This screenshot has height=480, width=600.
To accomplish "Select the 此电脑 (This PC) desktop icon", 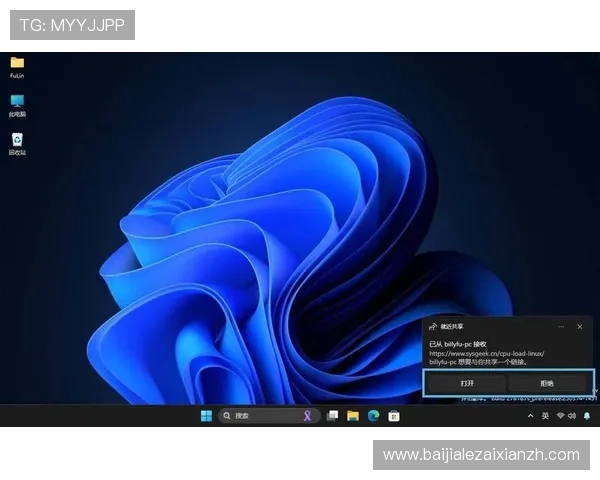I will coord(17,102).
